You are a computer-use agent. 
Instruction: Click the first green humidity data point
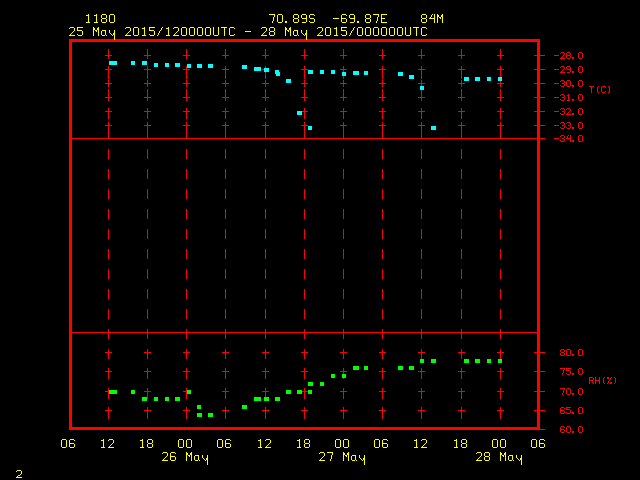click(x=113, y=392)
